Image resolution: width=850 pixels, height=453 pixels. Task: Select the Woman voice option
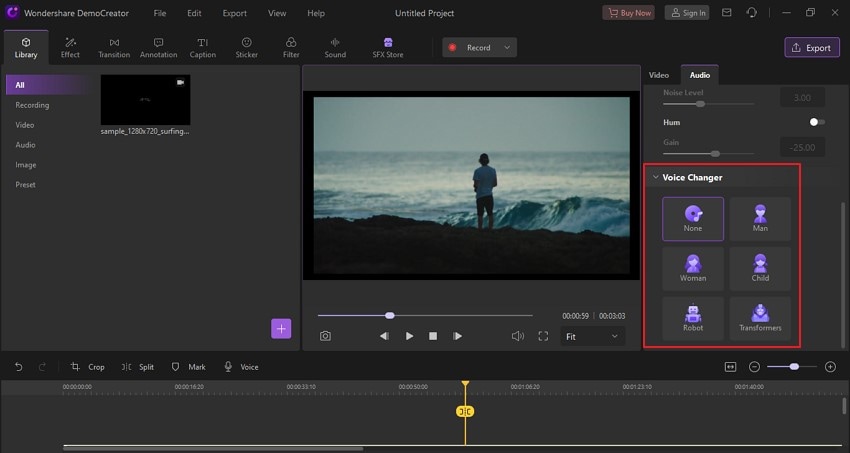[x=692, y=268]
